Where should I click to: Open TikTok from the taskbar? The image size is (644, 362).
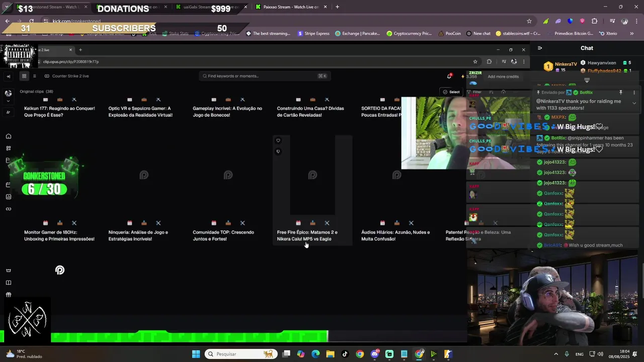[x=345, y=354]
